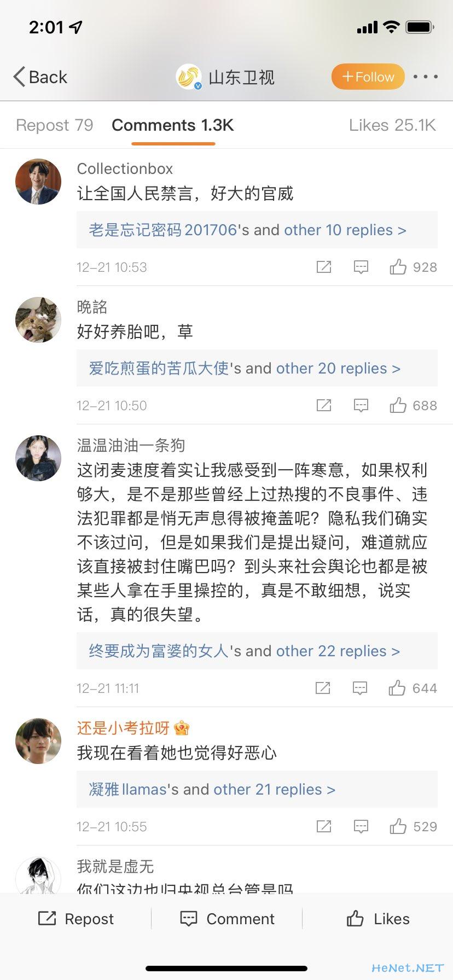Repost the 晚詺 comment via share icon
The width and height of the screenshot is (453, 980).
coord(323,405)
